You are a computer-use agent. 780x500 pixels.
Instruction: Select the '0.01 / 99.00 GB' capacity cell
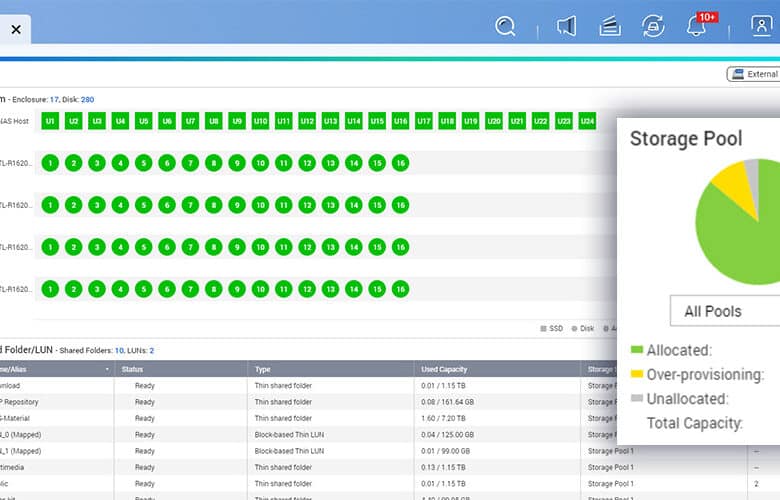(445, 451)
